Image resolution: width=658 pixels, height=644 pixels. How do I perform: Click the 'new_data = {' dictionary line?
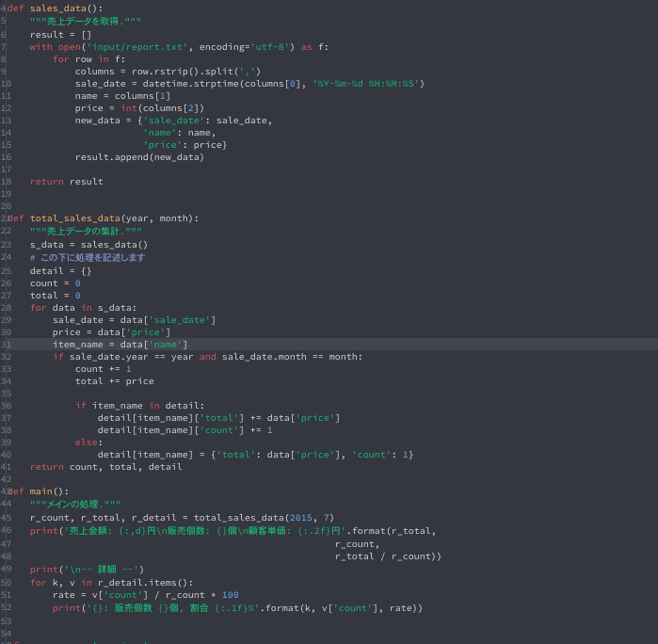[174, 121]
